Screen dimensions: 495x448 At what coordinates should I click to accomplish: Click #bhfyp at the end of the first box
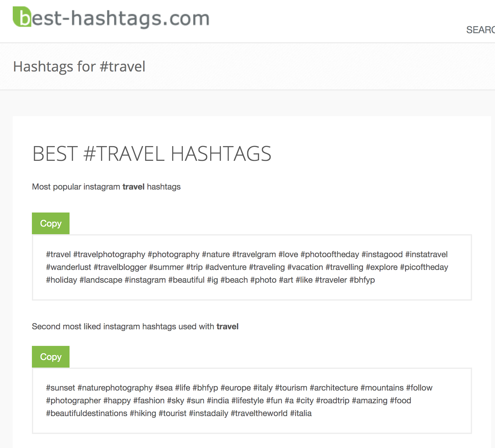362,280
